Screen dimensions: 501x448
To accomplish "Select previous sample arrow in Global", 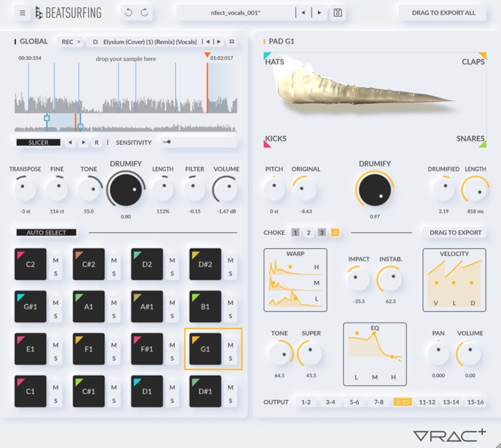I will tap(208, 42).
